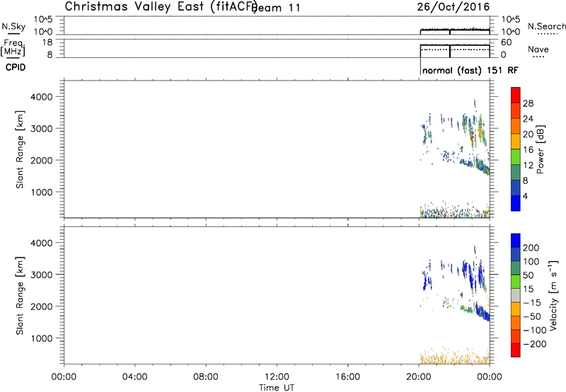Click the '28' power colorbar tick label
Viewport: 566px width, 392px height.
528,103
